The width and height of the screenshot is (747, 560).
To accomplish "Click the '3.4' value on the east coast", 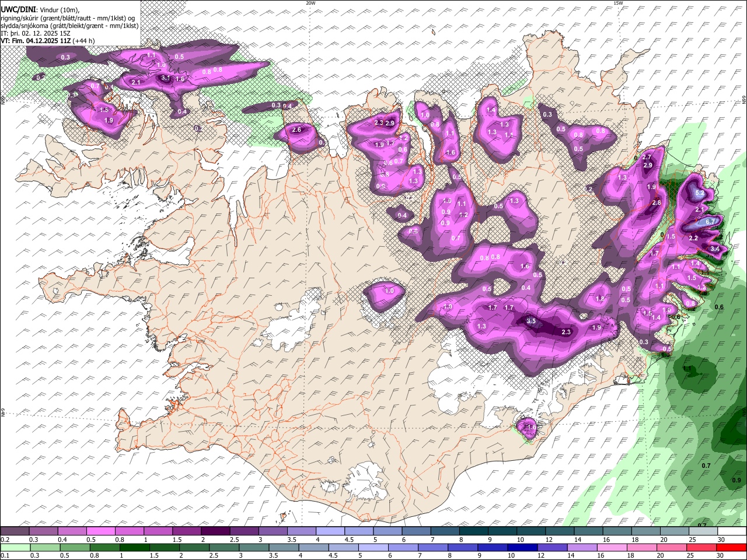I will pyautogui.click(x=715, y=249).
